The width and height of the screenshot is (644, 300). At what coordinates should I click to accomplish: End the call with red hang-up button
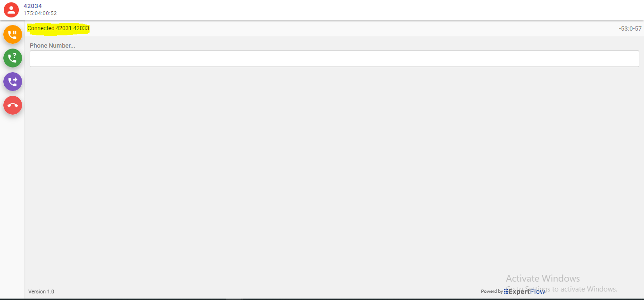pos(13,105)
